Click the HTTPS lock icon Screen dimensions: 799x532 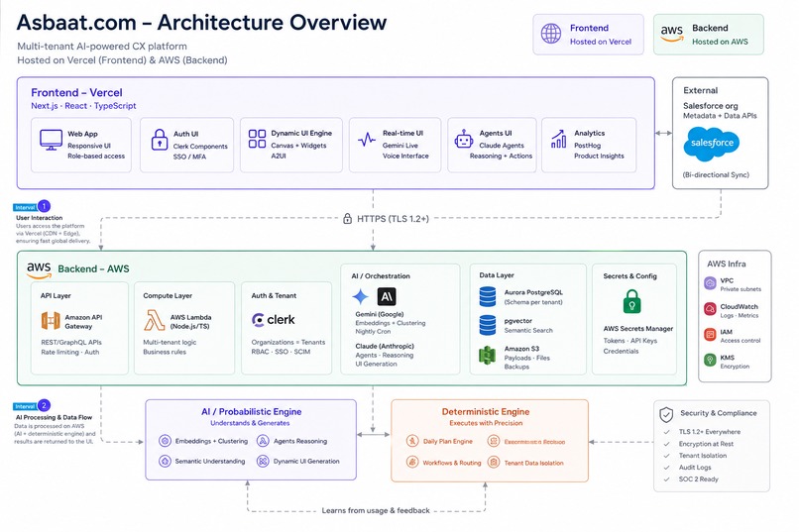click(x=347, y=218)
